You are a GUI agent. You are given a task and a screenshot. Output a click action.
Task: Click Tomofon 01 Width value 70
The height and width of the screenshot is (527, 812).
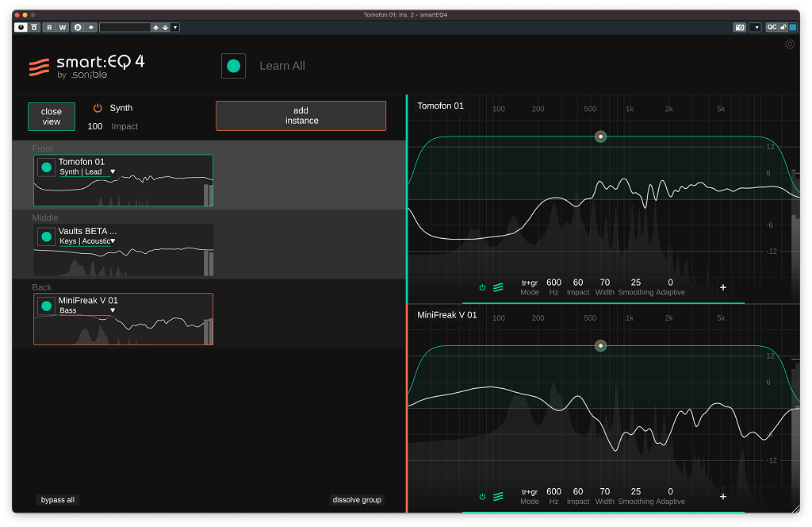coord(605,283)
